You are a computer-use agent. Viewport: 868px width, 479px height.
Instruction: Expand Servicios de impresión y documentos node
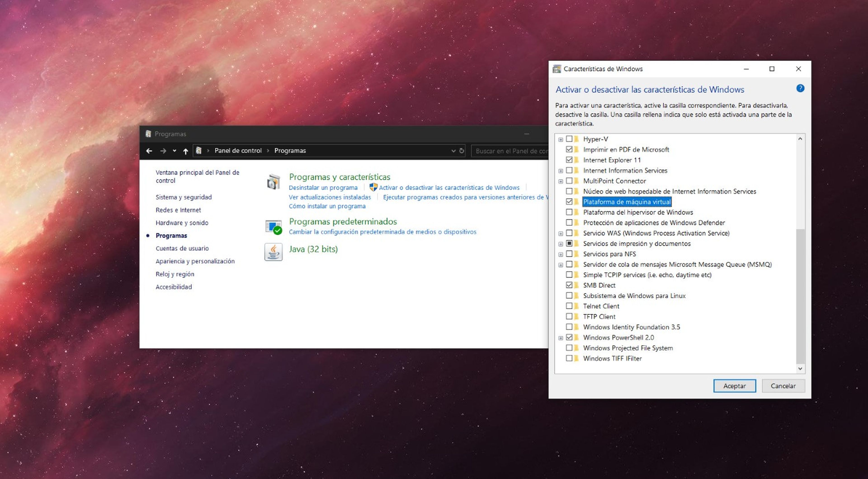coord(561,244)
